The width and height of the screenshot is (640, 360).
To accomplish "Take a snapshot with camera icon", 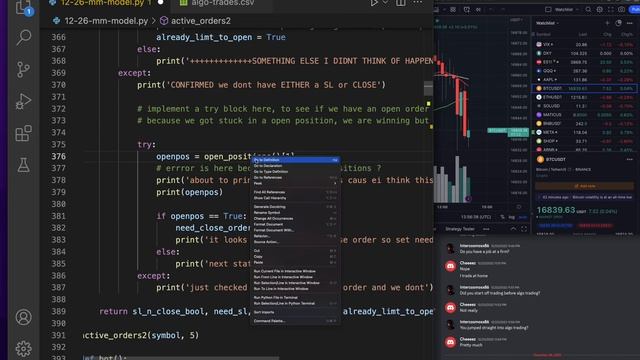I will (x=621, y=9).
